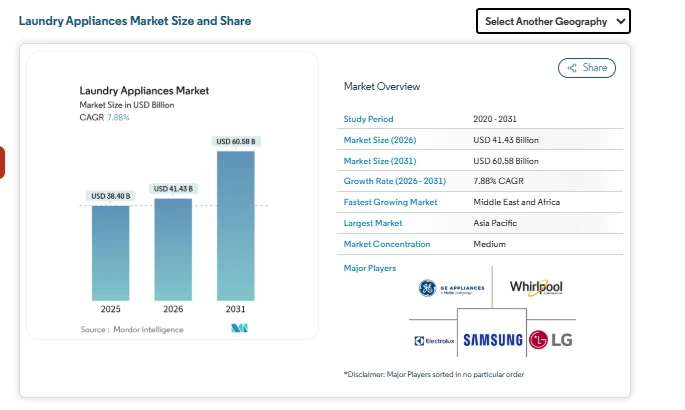
Task: Click the Mordor Intelligence logo under chart
Action: pos(239,329)
